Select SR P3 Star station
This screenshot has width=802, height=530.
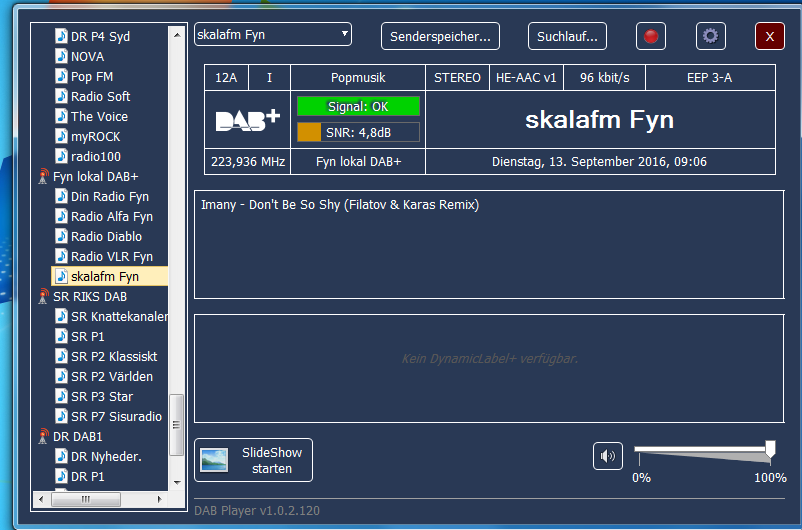[101, 397]
